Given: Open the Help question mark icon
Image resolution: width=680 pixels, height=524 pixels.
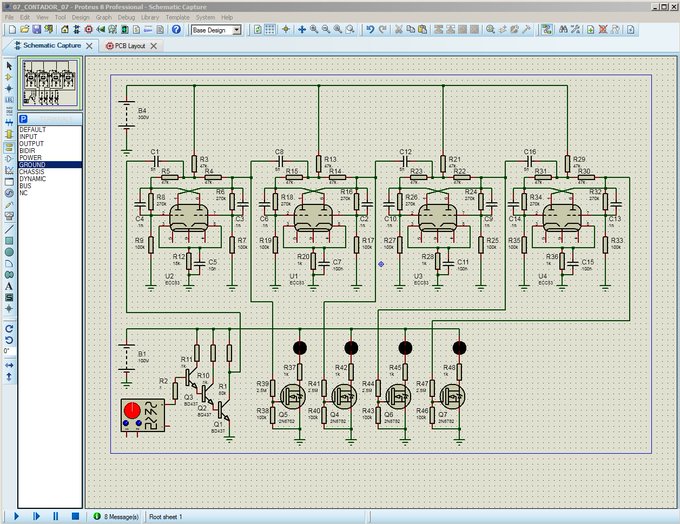Looking at the screenshot, I should [x=176, y=29].
